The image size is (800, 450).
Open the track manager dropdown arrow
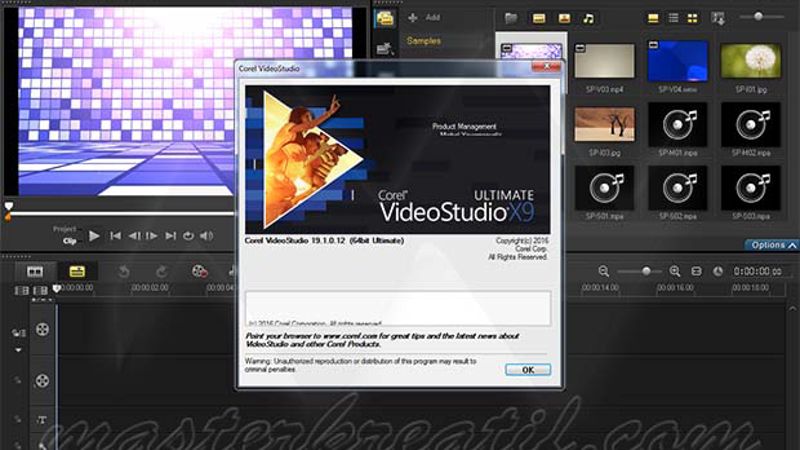pyautogui.click(x=18, y=350)
